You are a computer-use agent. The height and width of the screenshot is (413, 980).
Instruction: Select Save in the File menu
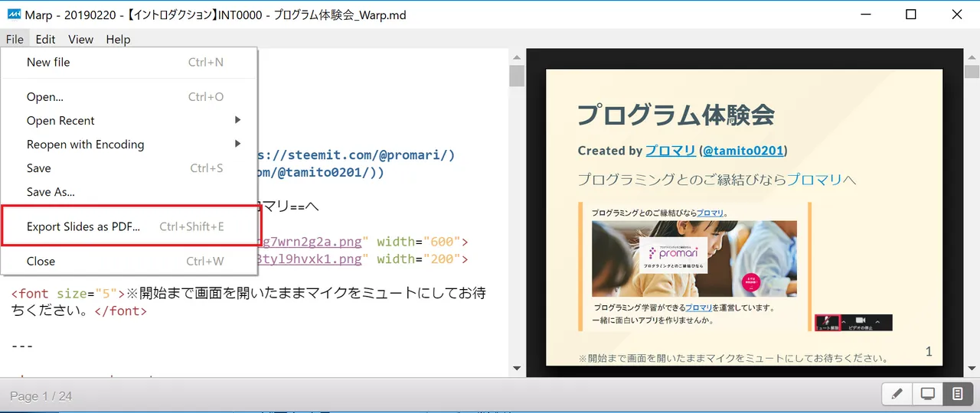coord(129,167)
